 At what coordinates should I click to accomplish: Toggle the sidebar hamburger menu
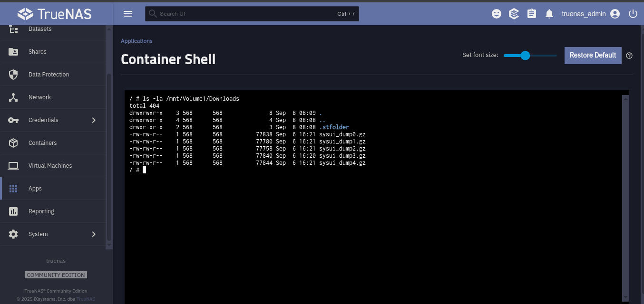point(127,14)
